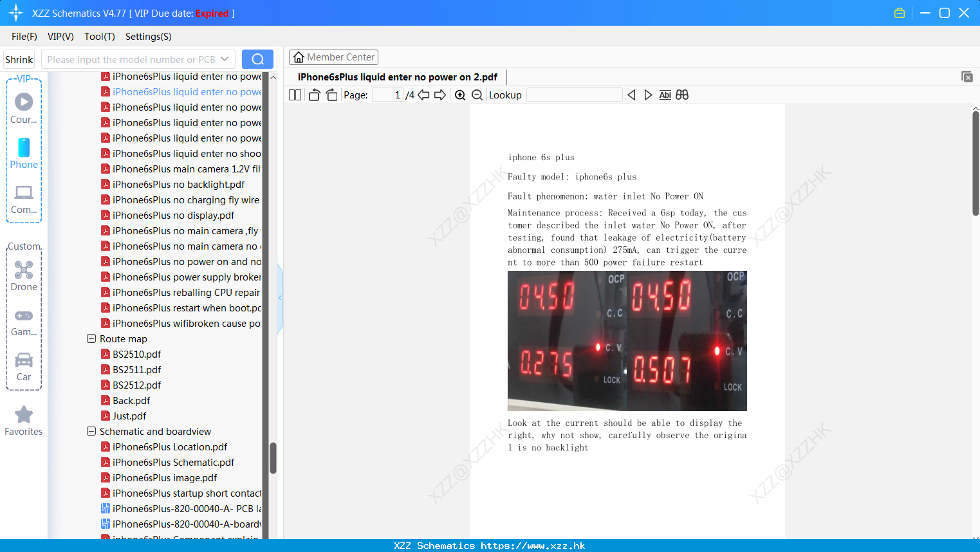Open the Settings(S) menu
This screenshot has width=980, height=552.
coord(149,37)
